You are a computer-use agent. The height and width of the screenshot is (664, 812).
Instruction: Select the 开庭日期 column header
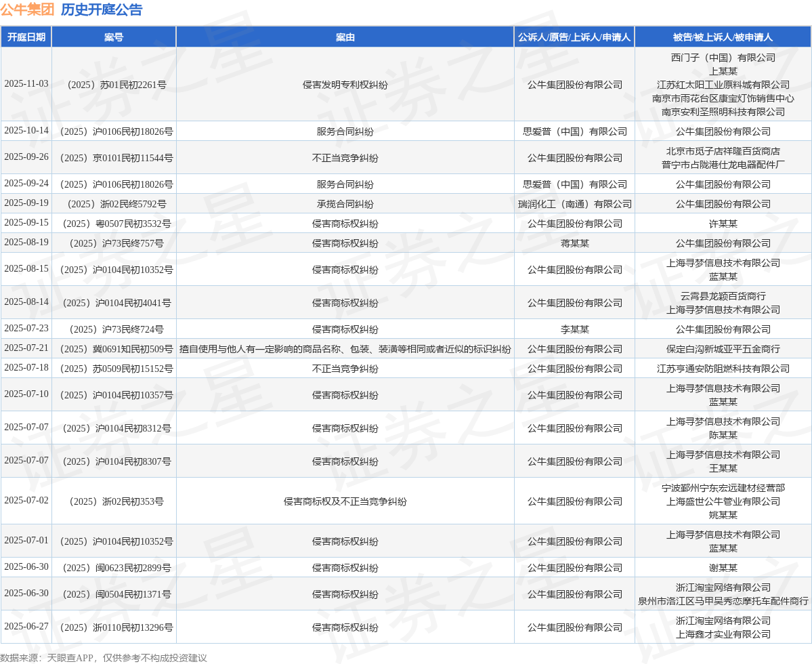point(26,37)
